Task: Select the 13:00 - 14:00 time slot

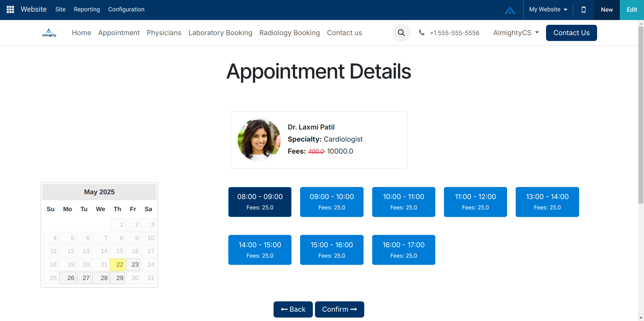Action: [547, 202]
